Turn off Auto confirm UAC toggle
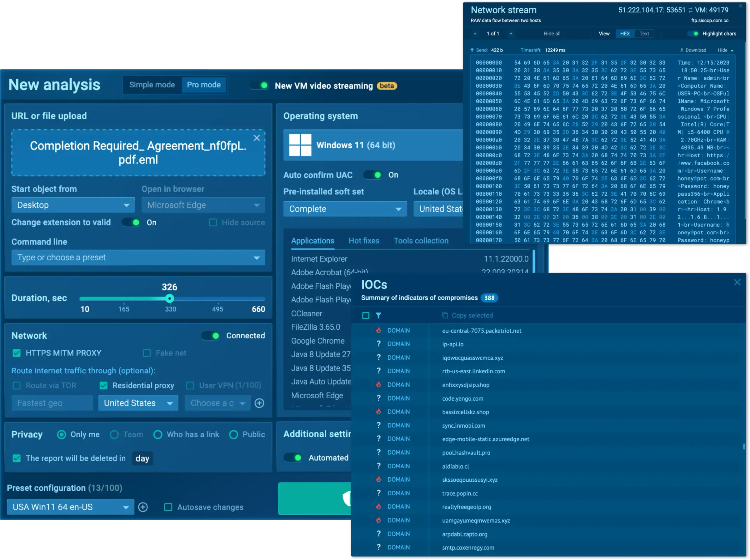 (x=372, y=175)
